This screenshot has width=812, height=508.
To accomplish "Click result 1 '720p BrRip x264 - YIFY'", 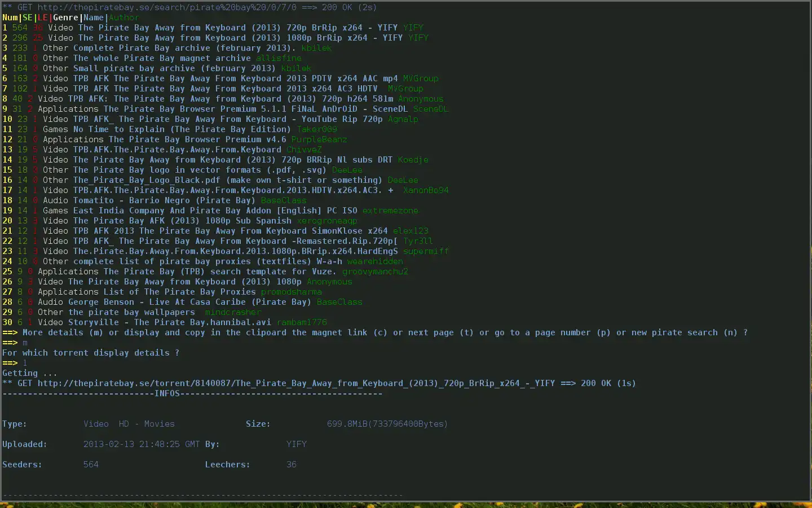I will (x=213, y=28).
